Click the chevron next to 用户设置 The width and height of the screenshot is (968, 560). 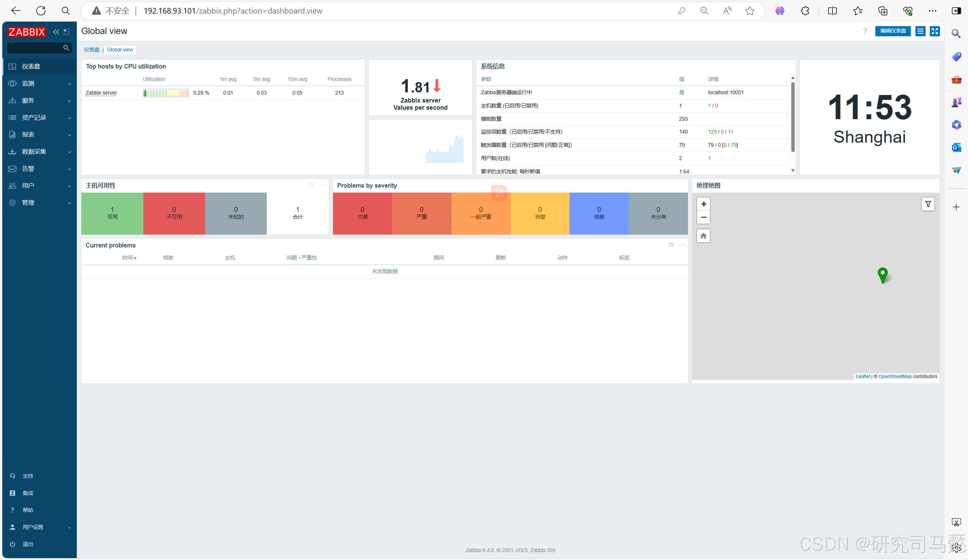[x=70, y=527]
